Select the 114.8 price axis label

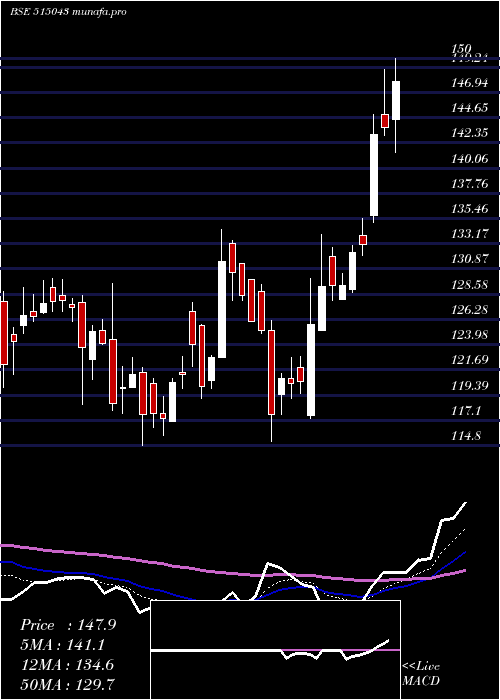[x=467, y=435]
